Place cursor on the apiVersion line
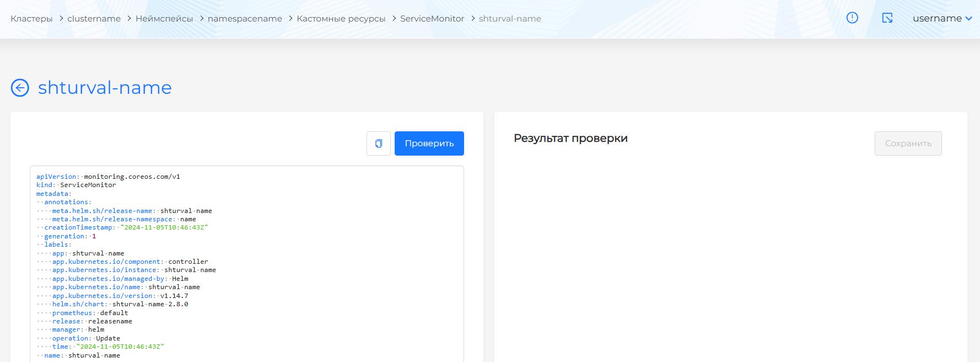Image resolution: width=980 pixels, height=362 pixels. click(x=108, y=177)
